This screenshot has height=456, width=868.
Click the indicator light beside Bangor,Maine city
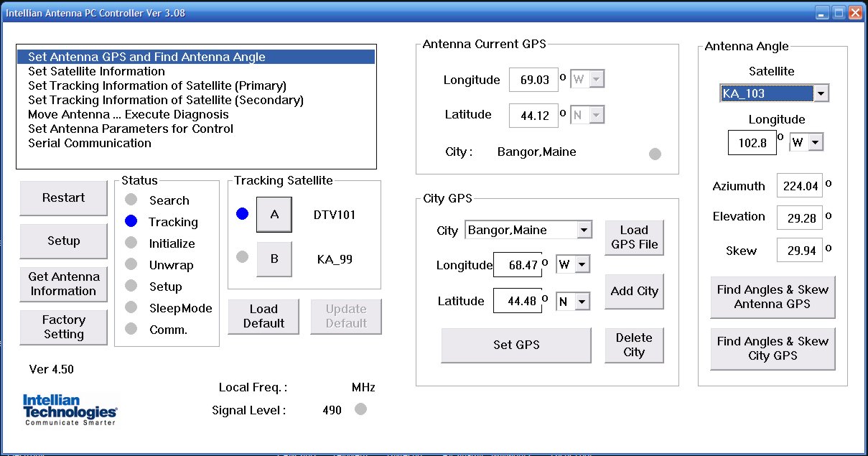click(x=655, y=154)
